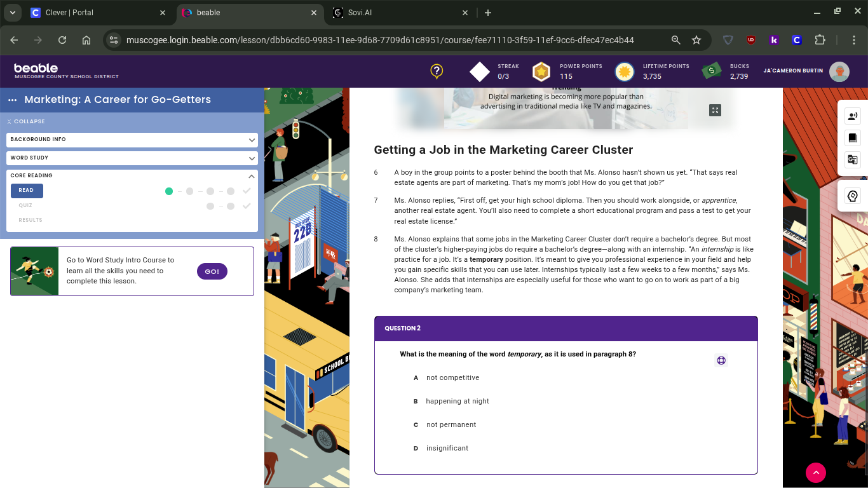The width and height of the screenshot is (868, 488).
Task: Click the Power Points badge icon
Action: click(541, 71)
